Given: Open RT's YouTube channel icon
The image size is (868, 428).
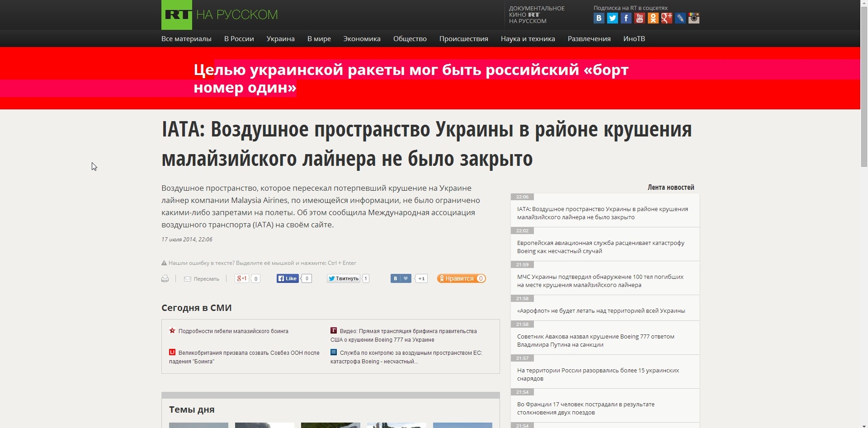Looking at the screenshot, I should pos(639,18).
